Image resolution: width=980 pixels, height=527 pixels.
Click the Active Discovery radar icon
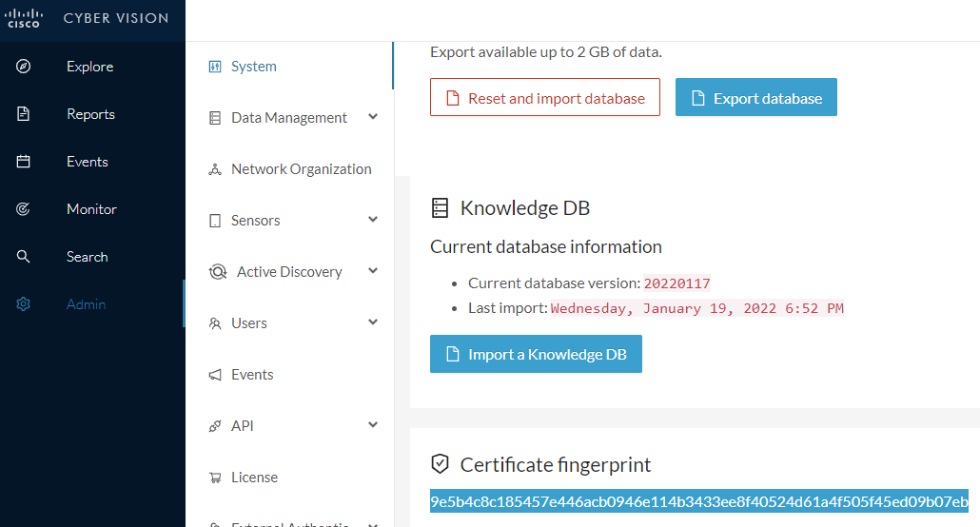[x=218, y=272]
